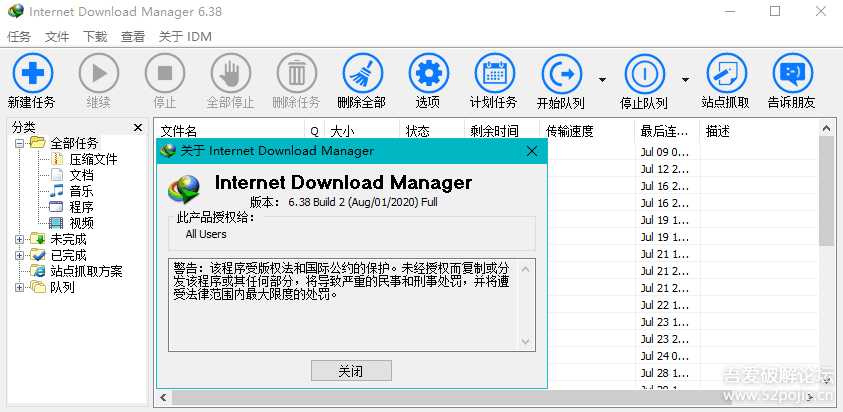Click the 'All Users' license text

coord(206,234)
